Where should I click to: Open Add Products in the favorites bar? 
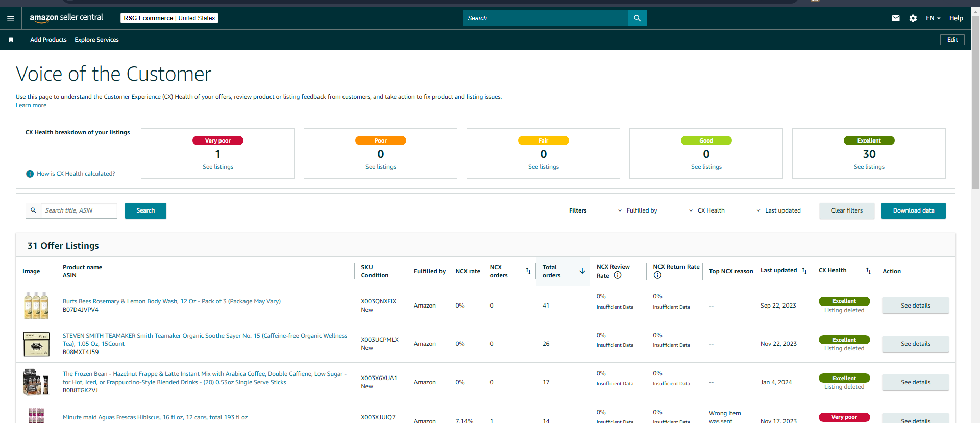click(x=48, y=40)
